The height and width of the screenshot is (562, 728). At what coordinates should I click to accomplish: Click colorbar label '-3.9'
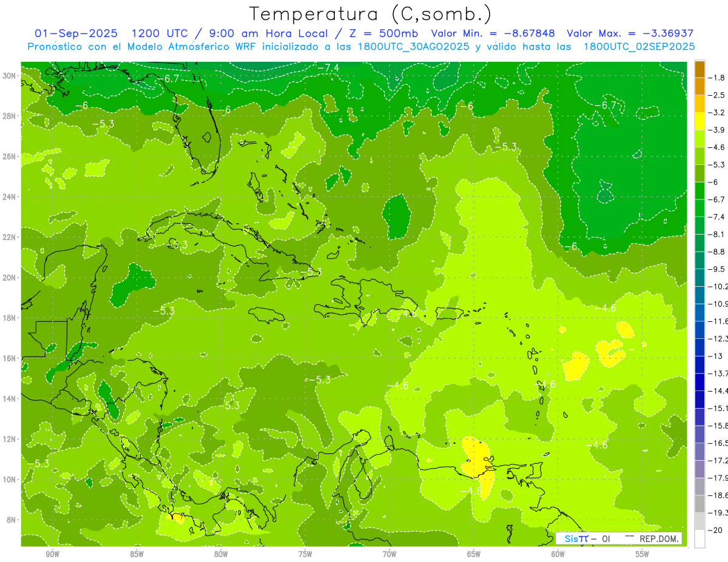tap(717, 130)
